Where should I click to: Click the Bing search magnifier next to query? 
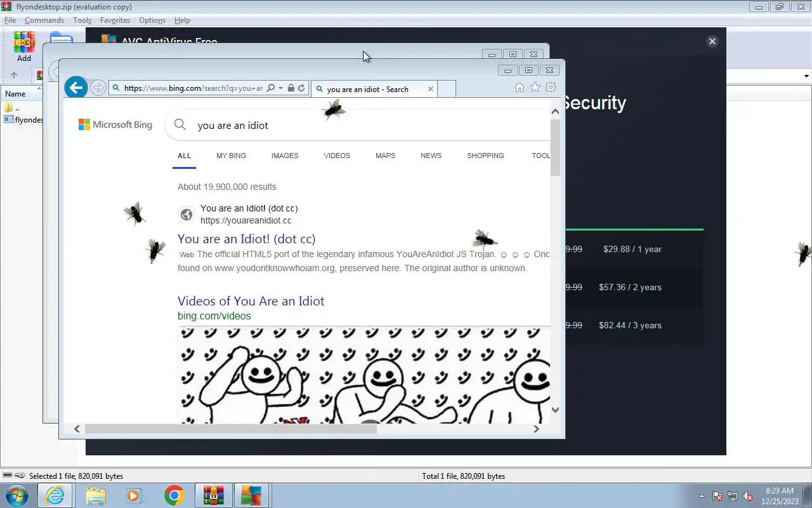[180, 125]
